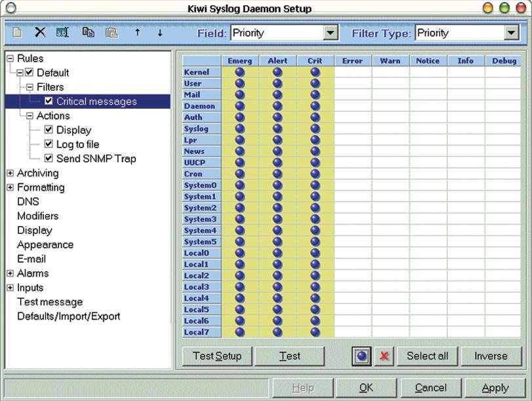Uncheck the Log to file checkbox
The width and height of the screenshot is (532, 401).
click(x=49, y=143)
